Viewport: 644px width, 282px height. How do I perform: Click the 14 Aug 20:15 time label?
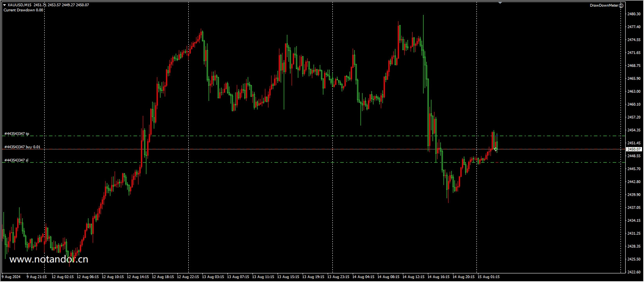click(x=464, y=277)
